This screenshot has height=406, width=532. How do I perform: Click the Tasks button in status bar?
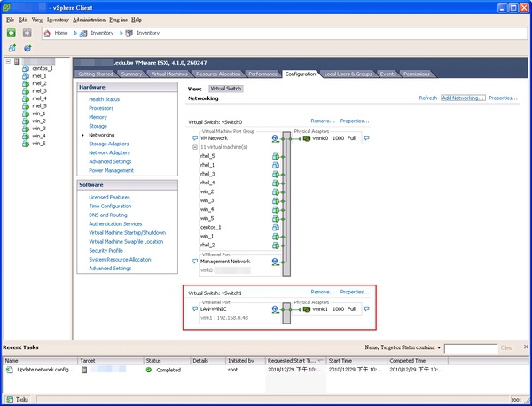pyautogui.click(x=18, y=399)
